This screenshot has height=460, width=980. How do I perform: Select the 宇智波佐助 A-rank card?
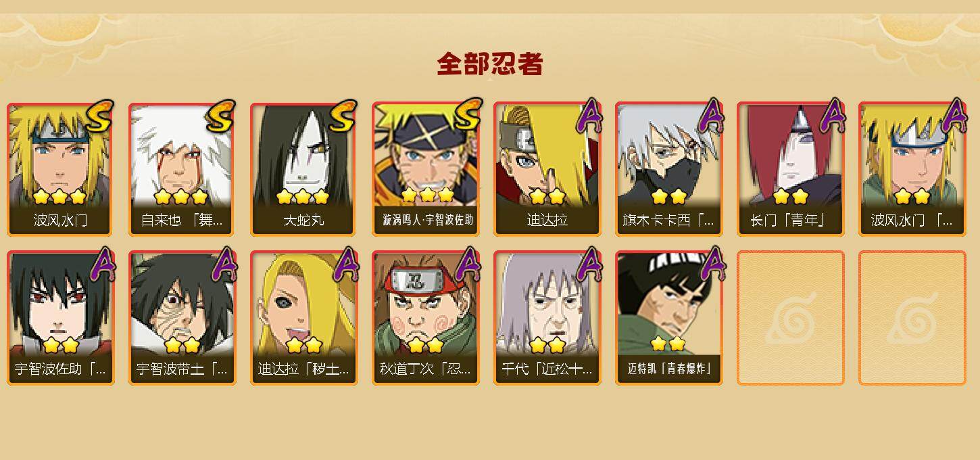tap(60, 318)
